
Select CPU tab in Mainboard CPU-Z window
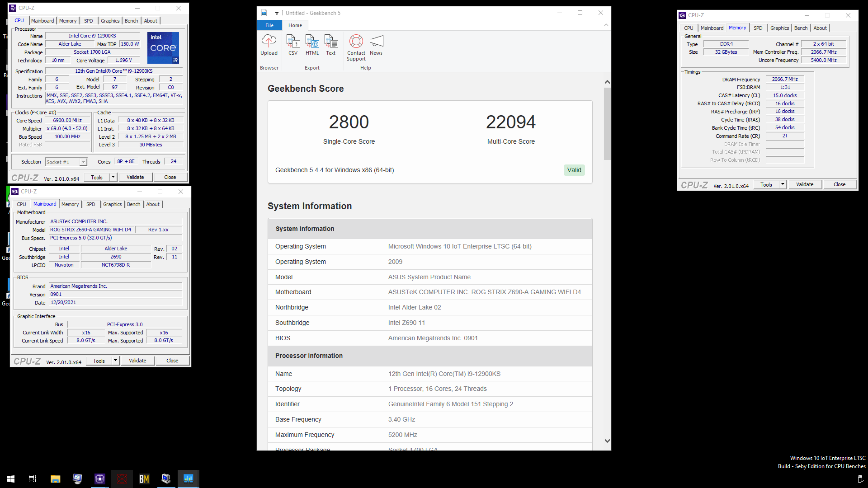pyautogui.click(x=22, y=204)
